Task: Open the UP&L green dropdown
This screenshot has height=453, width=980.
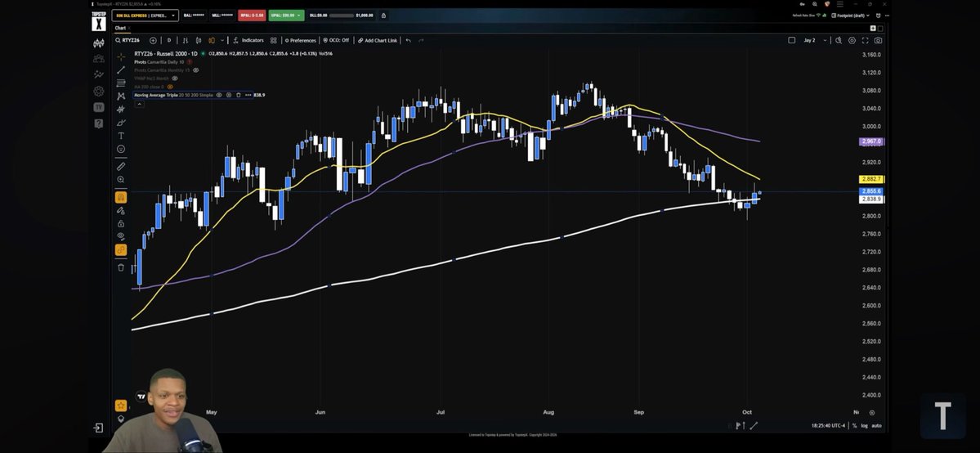Action: pos(286,16)
